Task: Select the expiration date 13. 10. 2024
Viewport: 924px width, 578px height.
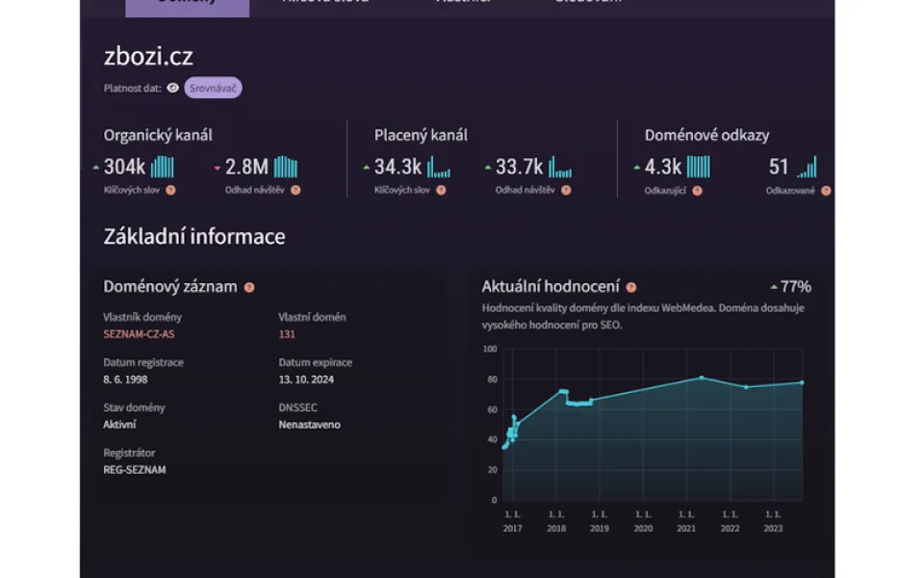Action: point(306,380)
